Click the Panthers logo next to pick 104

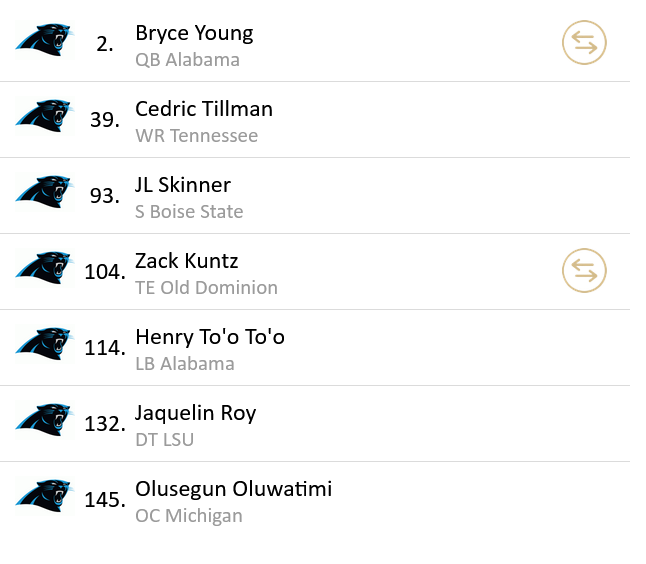44,270
